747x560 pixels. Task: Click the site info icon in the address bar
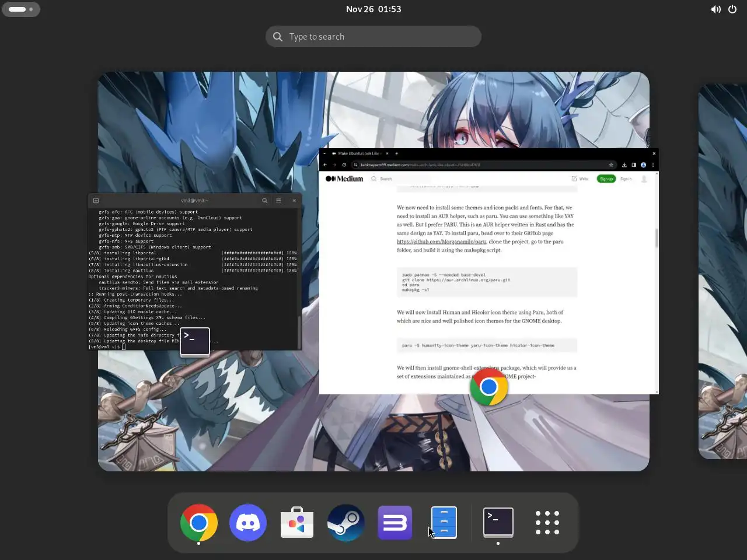pyautogui.click(x=355, y=165)
